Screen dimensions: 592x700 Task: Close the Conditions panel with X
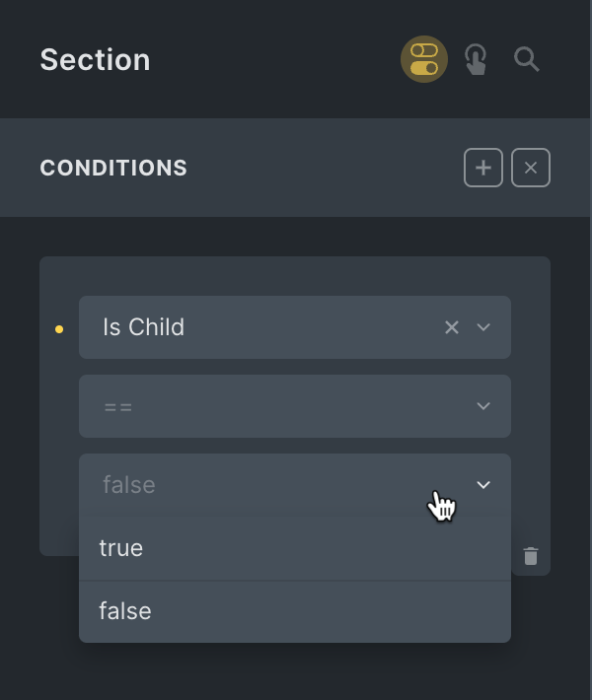coord(531,168)
